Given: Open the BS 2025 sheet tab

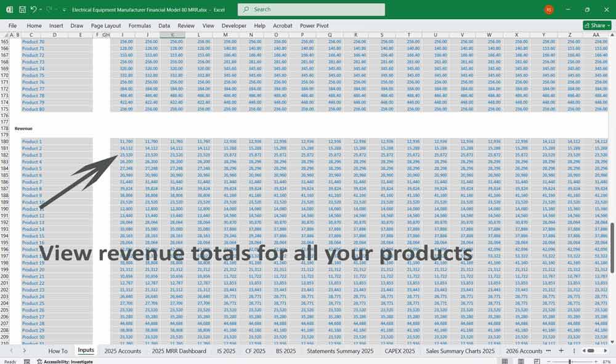Looking at the screenshot, I should pyautogui.click(x=286, y=350).
